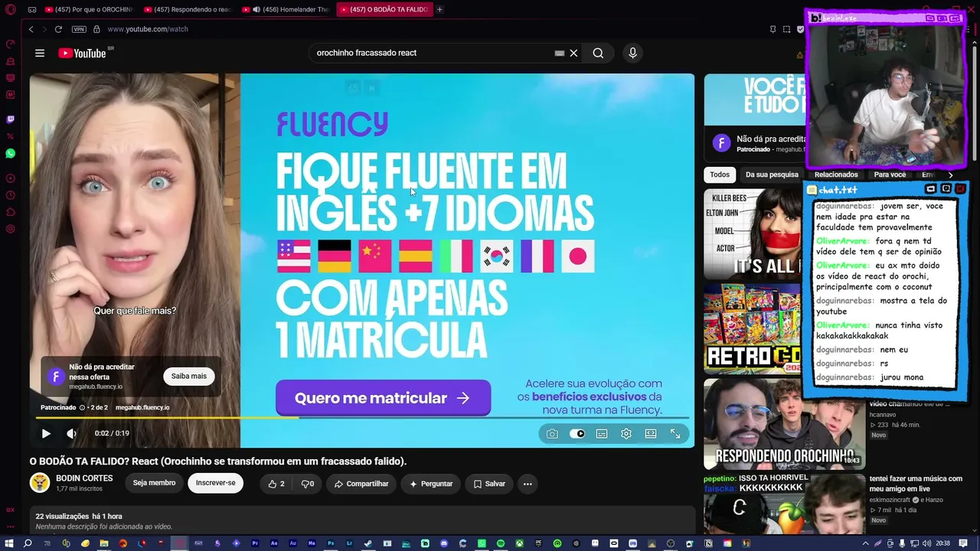Open WhatsApp in the Opera sidebar
980x551 pixels.
point(10,154)
